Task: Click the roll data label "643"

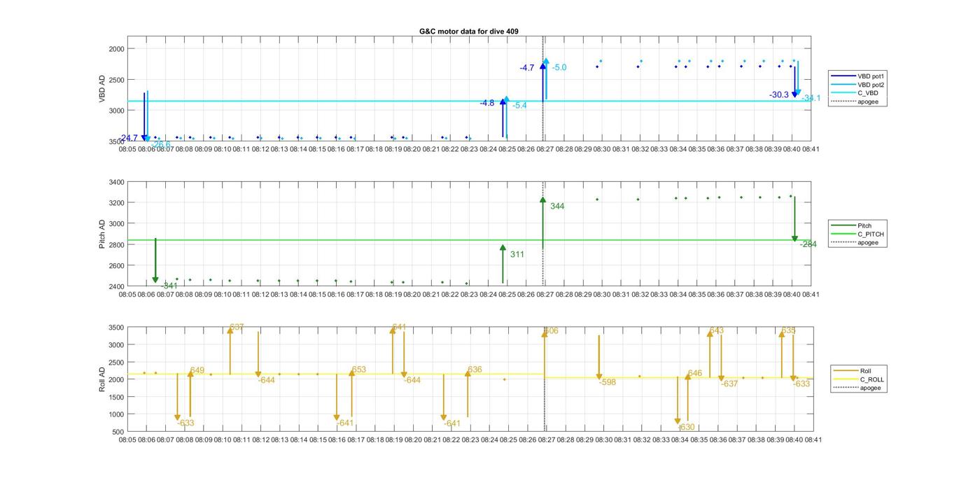Action: click(717, 331)
